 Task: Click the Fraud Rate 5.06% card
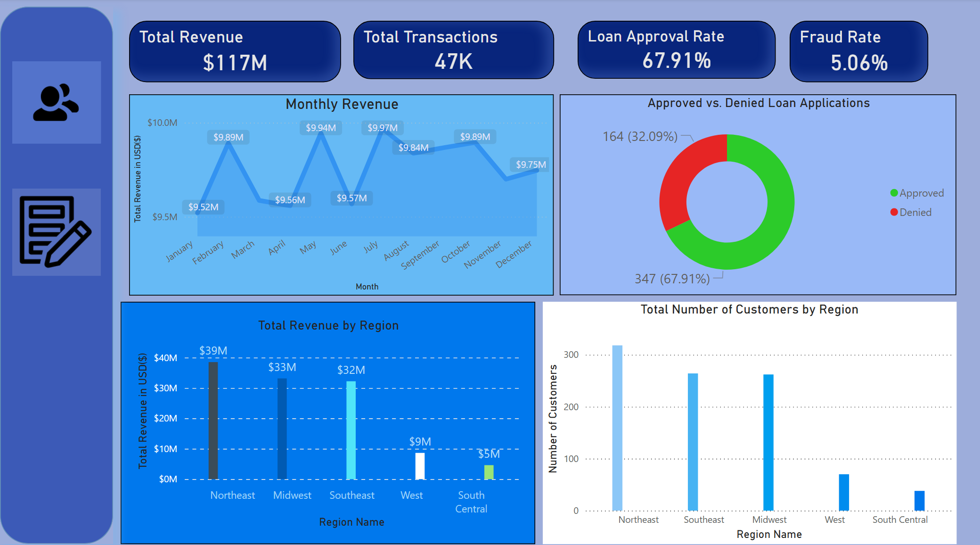pyautogui.click(x=858, y=51)
